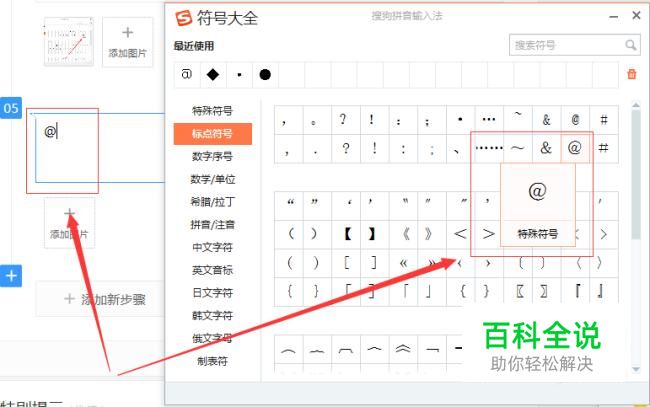Click the top 添加图片 button beside thumbnail
This screenshot has width=650, height=407.
click(x=128, y=42)
